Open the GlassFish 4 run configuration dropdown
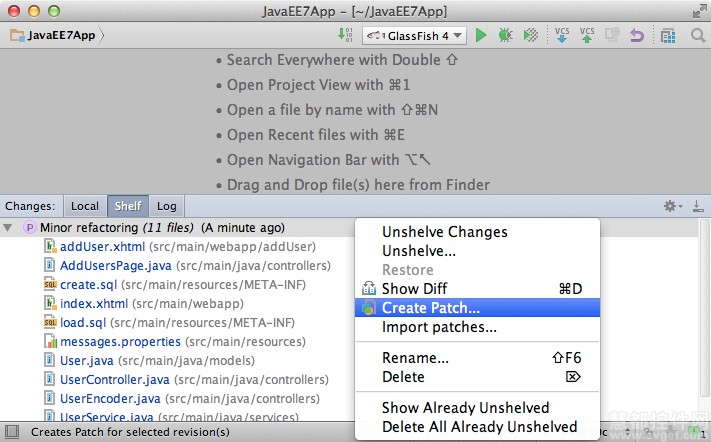This screenshot has width=711, height=442. (414, 35)
